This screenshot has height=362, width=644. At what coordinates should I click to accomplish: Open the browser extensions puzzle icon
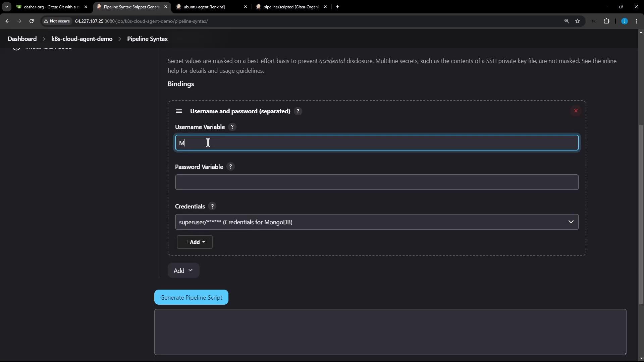606,21
